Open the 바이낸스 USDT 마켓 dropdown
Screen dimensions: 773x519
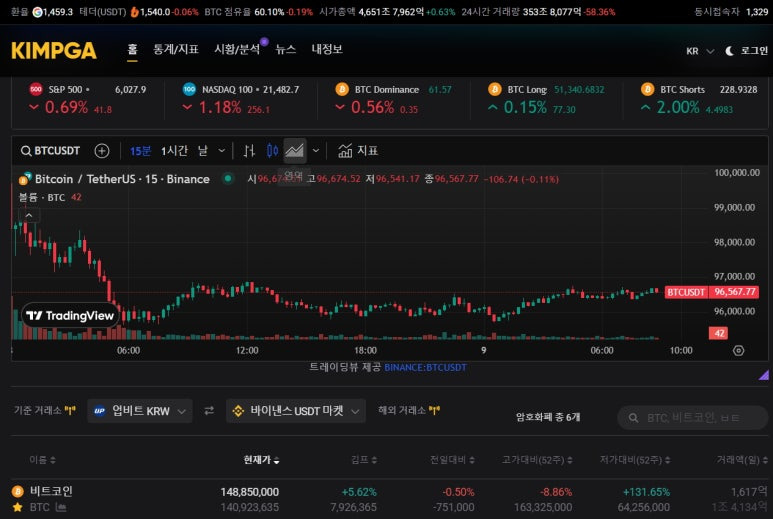tap(296, 411)
